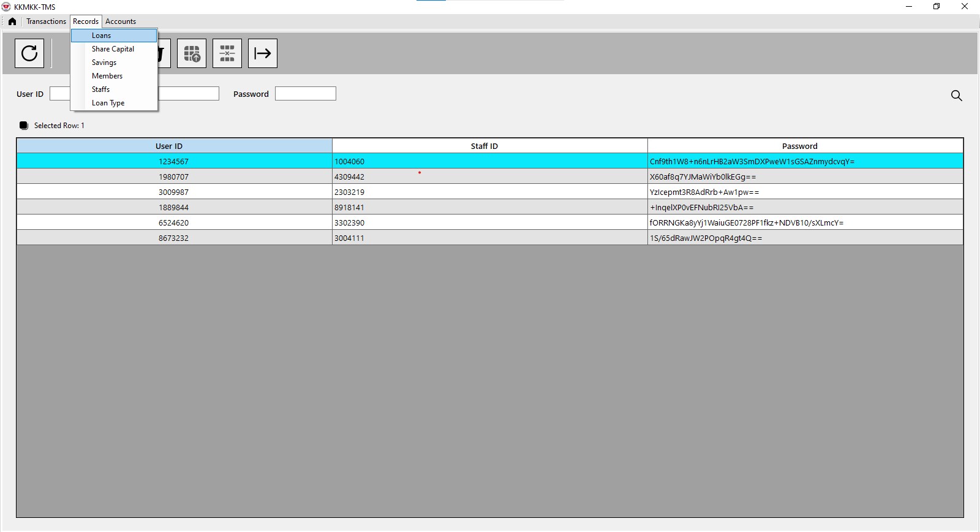This screenshot has height=532, width=980.
Task: Open Members from Records menu
Action: 114,76
